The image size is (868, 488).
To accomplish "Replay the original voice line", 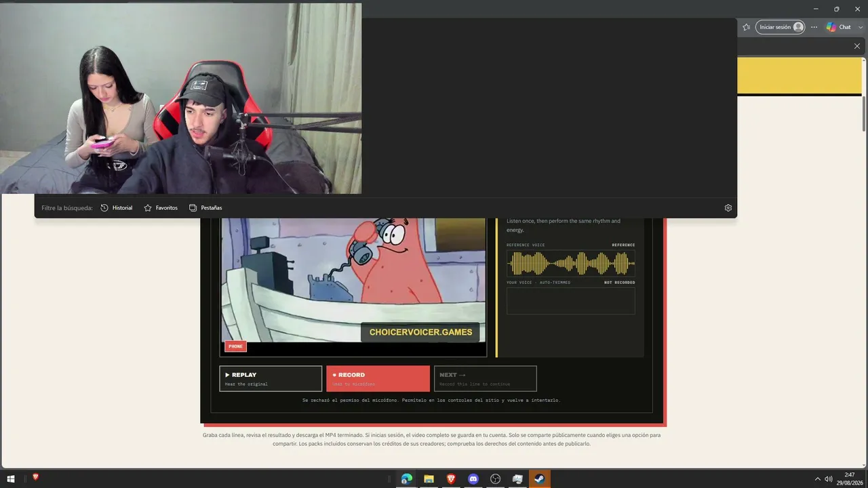I will (271, 379).
